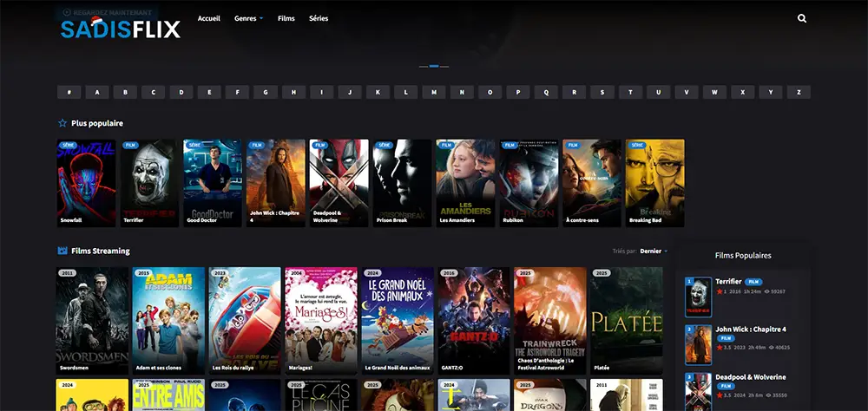Expand the Genres dropdown menu
Viewport: 868px width, 411px height.
pos(248,18)
